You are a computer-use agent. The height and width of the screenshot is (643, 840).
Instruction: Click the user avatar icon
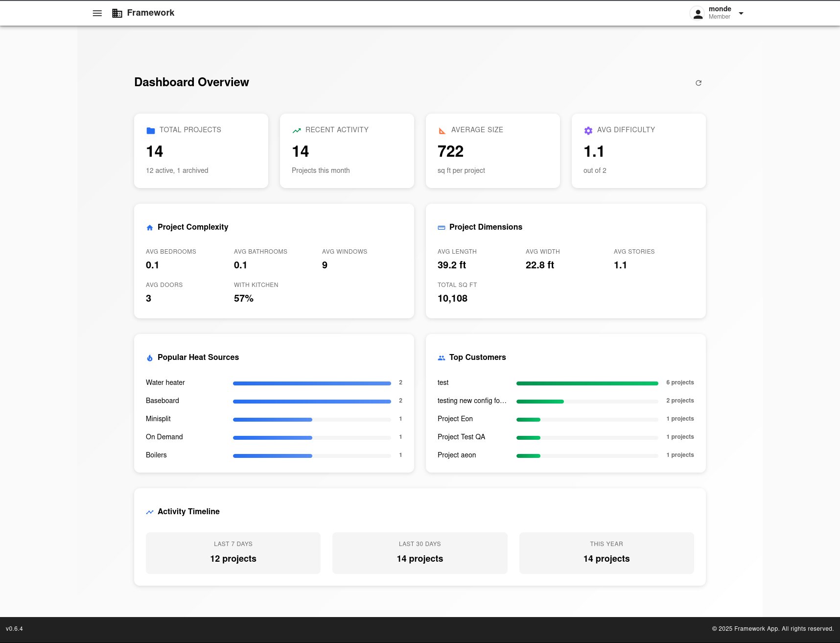[698, 13]
